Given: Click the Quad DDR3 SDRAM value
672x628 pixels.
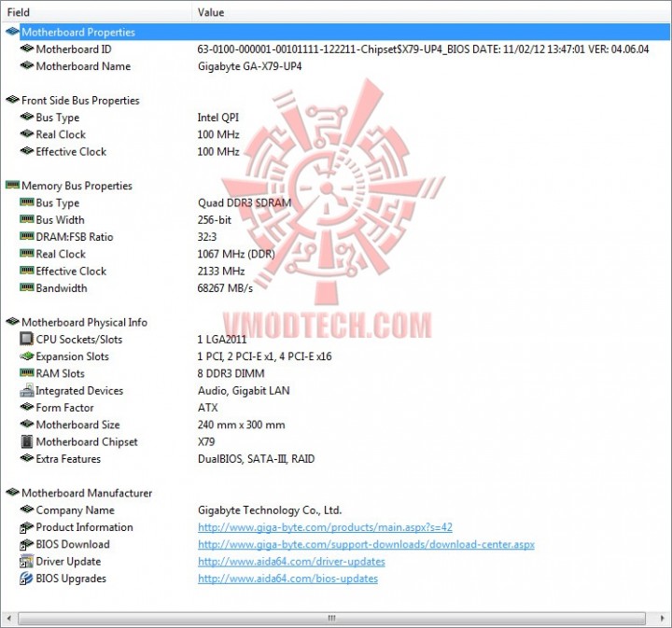Looking at the screenshot, I should coord(245,202).
